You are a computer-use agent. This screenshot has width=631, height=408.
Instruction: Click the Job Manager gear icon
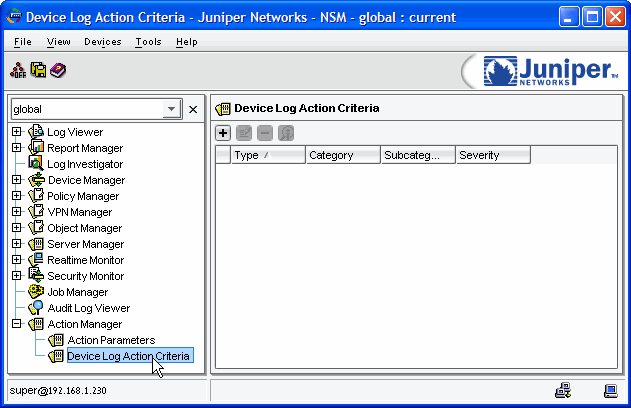(x=36, y=292)
